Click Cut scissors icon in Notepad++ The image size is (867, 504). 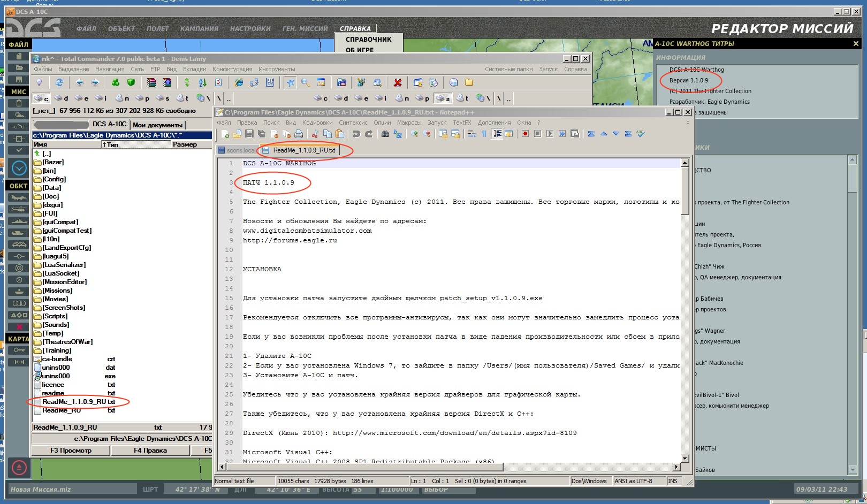(x=315, y=134)
